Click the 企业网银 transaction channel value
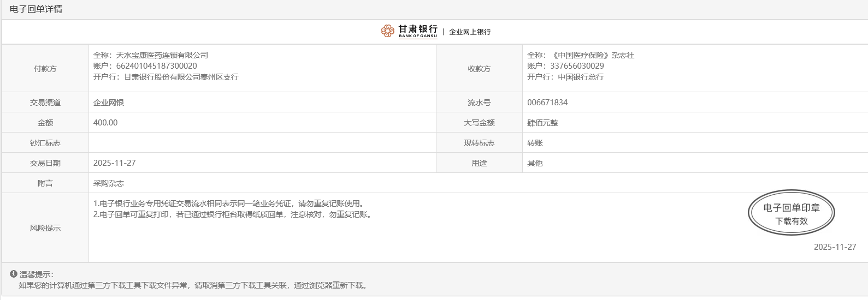This screenshot has width=868, height=300. 109,103
